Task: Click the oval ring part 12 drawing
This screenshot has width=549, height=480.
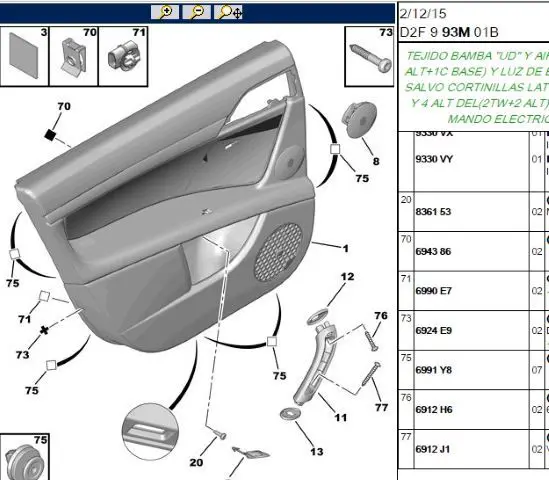Action: click(318, 316)
